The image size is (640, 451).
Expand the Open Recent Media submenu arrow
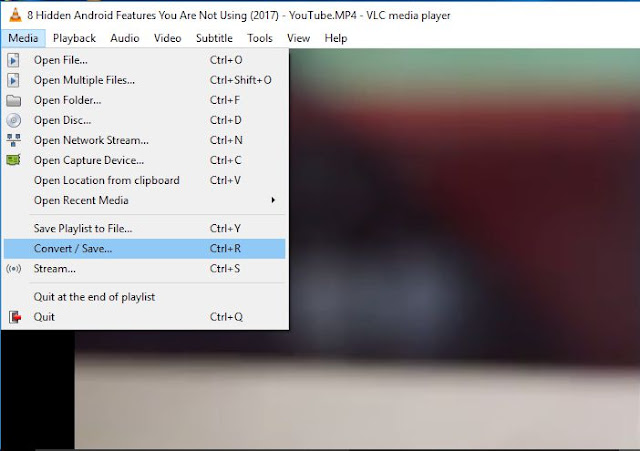point(273,200)
